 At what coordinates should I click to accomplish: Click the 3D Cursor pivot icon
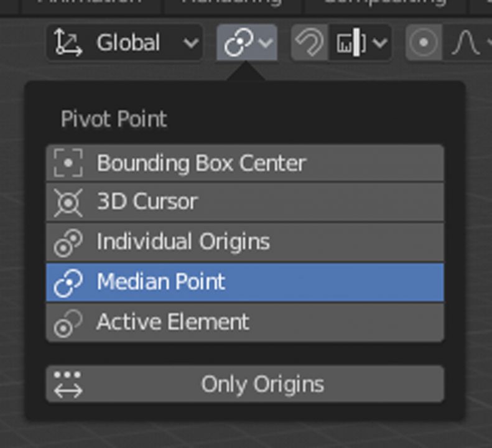click(x=68, y=202)
